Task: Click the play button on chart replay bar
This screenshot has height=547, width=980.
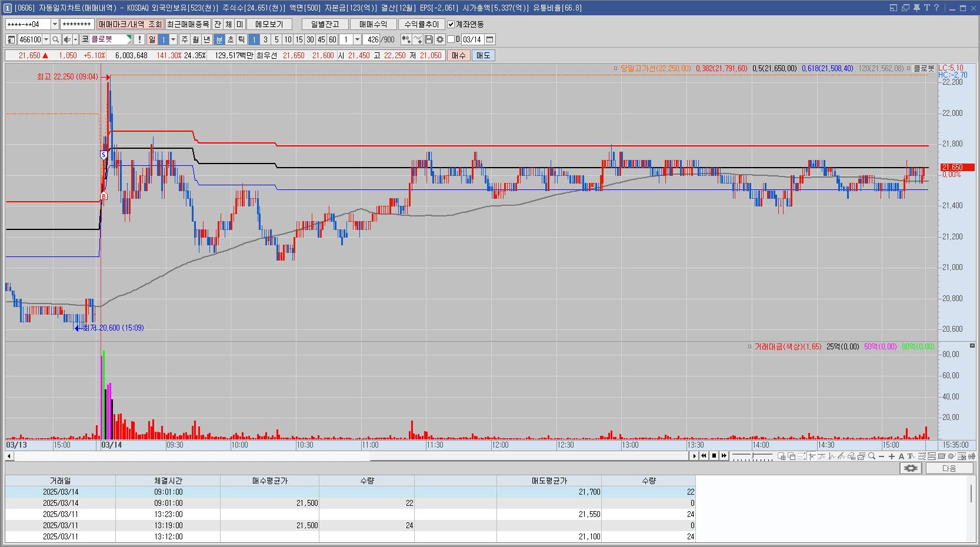Action: click(x=694, y=456)
